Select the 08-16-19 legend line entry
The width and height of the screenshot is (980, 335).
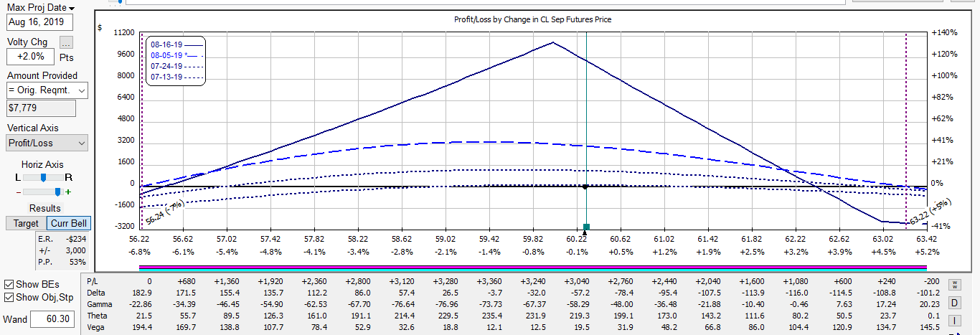(x=176, y=44)
